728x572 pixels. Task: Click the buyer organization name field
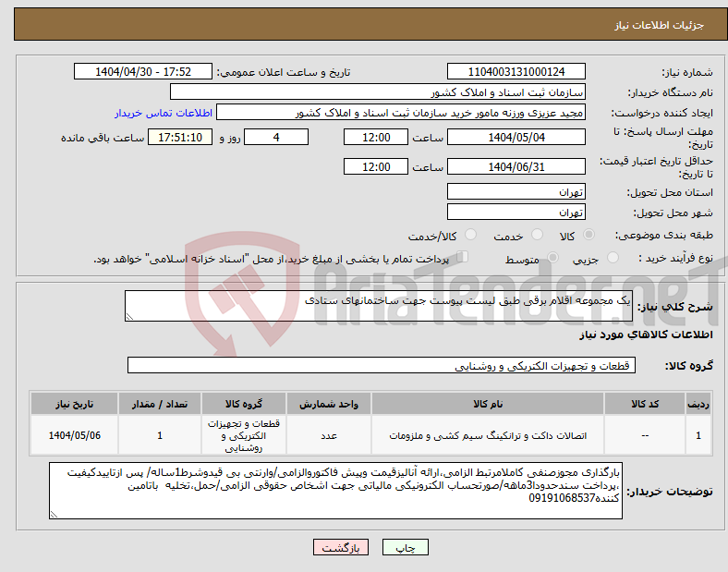pyautogui.click(x=378, y=91)
